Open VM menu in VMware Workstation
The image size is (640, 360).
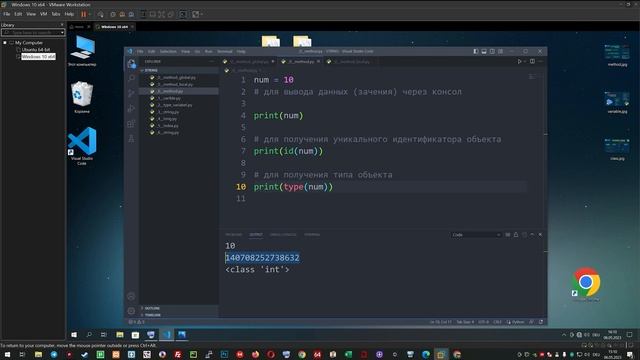point(44,14)
